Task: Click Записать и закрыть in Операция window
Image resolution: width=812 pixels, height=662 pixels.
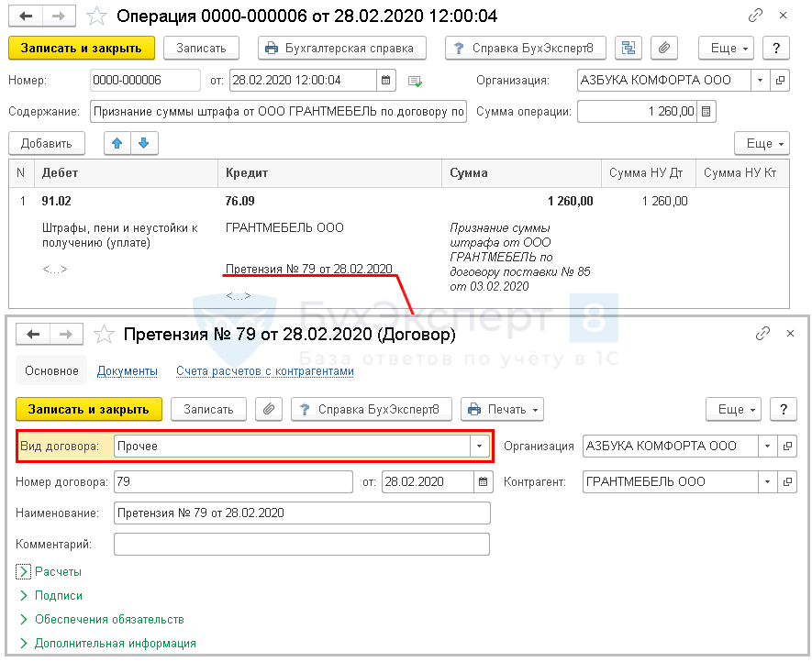Action: click(82, 48)
